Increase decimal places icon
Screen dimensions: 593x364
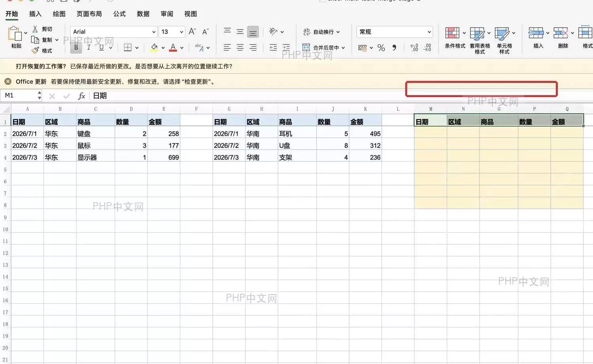[x=414, y=48]
